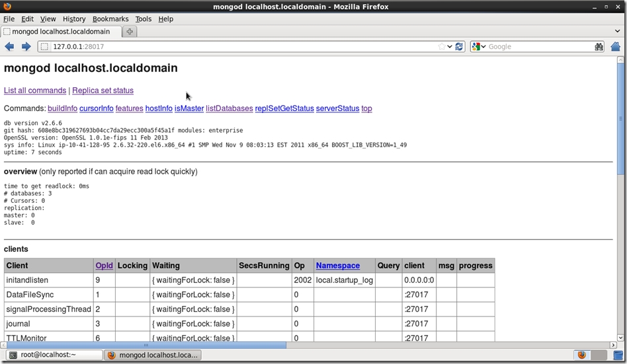Open the File menu

[9, 18]
